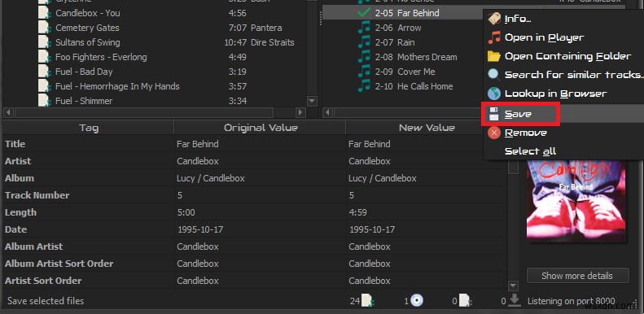Select the note icon beside 2-08 Mothers Dream
Screen dimensions: 644x314
(364, 57)
